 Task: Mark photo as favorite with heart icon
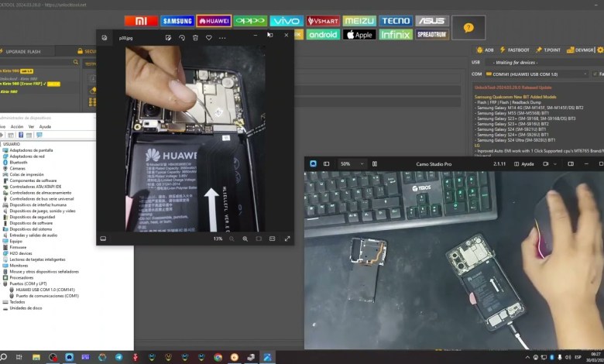coord(208,37)
